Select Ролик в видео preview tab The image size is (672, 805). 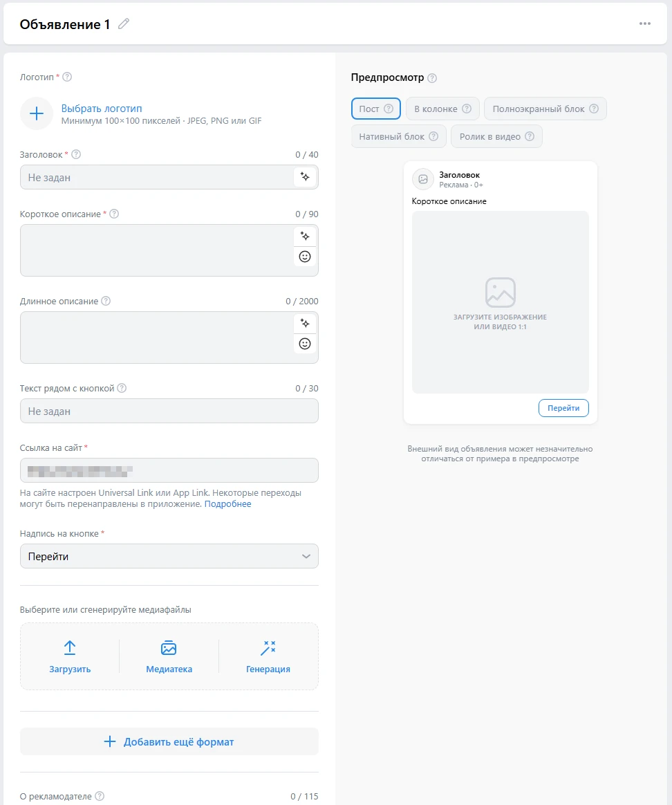point(496,137)
